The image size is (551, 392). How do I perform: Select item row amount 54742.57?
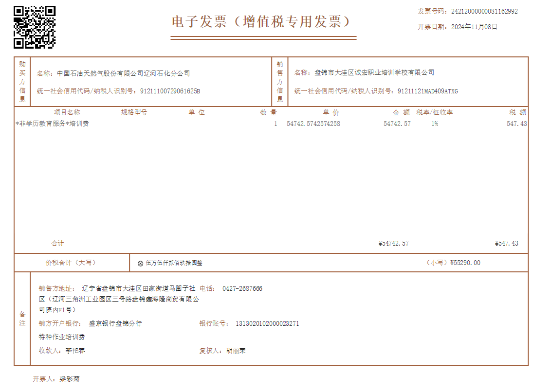click(397, 124)
